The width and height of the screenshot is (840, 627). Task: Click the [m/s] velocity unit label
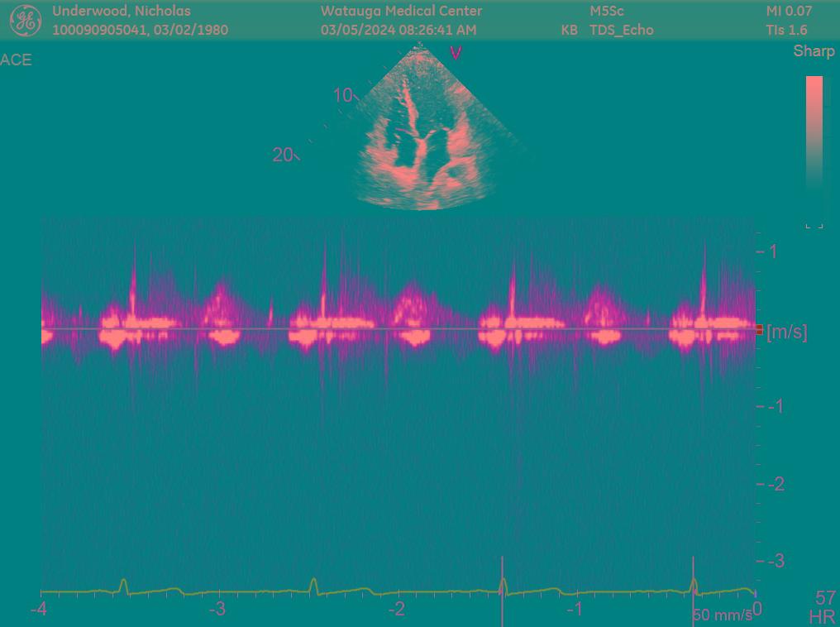[786, 333]
